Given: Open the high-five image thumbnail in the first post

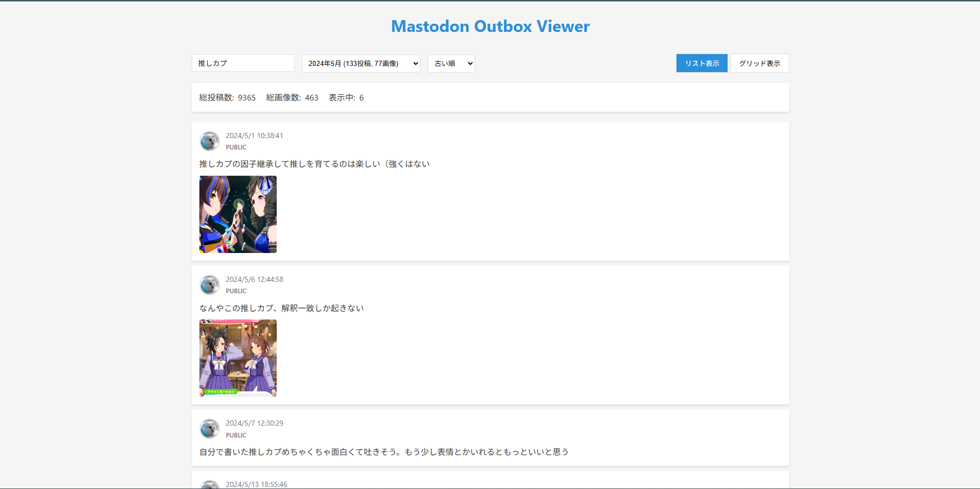Looking at the screenshot, I should click(238, 214).
